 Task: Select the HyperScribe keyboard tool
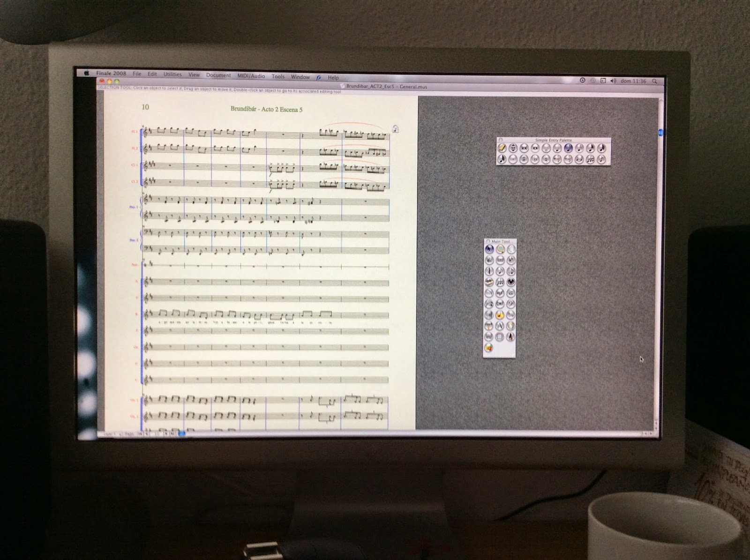[489, 282]
